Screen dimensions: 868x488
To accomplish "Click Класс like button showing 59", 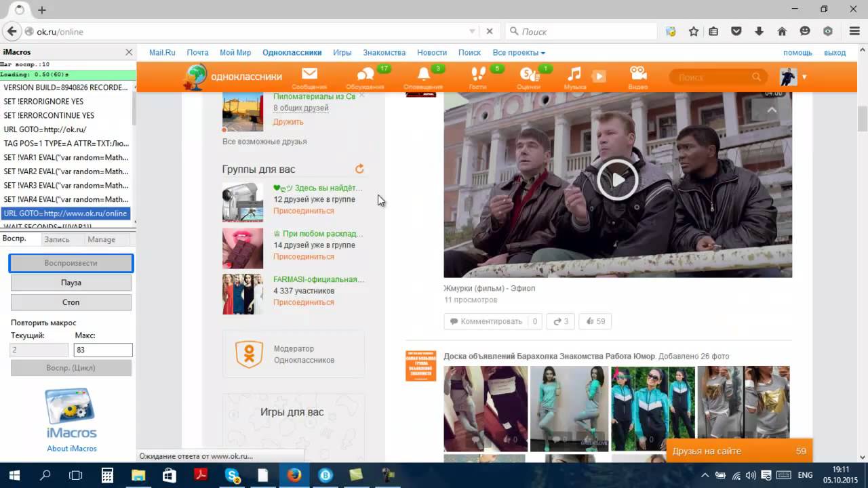I will point(595,321).
